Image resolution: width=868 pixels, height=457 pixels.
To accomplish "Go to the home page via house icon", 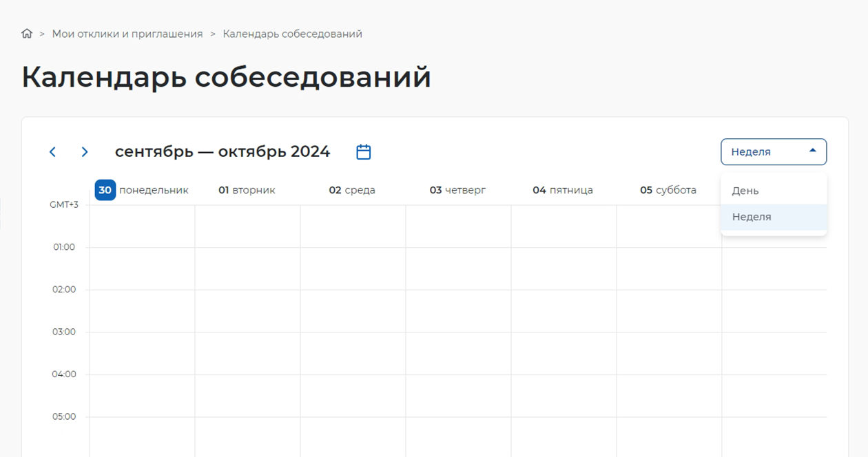I will pos(27,34).
